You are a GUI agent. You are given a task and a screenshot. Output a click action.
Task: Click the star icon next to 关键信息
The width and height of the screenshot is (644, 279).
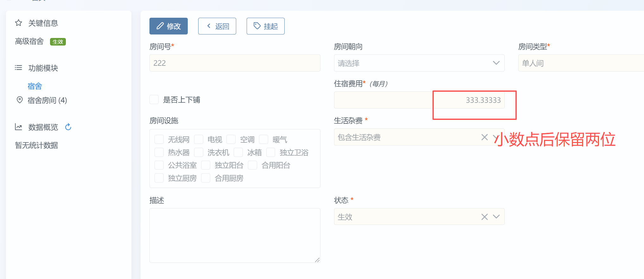click(19, 23)
